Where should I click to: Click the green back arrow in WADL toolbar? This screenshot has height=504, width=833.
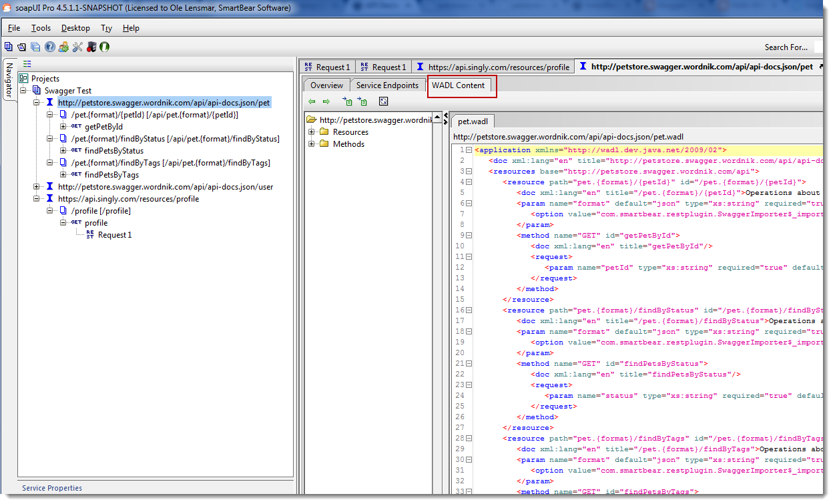point(312,101)
